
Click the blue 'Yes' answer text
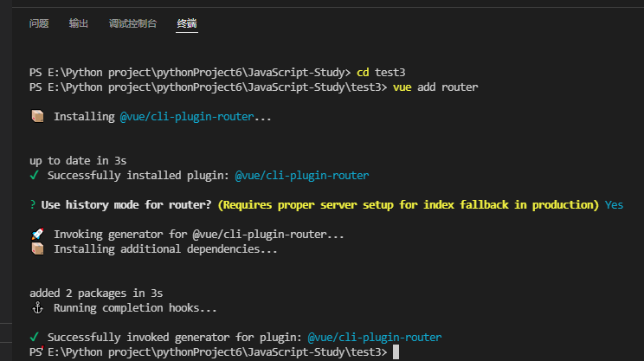click(x=614, y=205)
